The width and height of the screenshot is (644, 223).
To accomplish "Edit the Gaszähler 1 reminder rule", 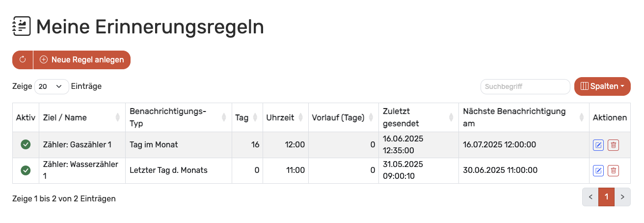I will [x=598, y=145].
